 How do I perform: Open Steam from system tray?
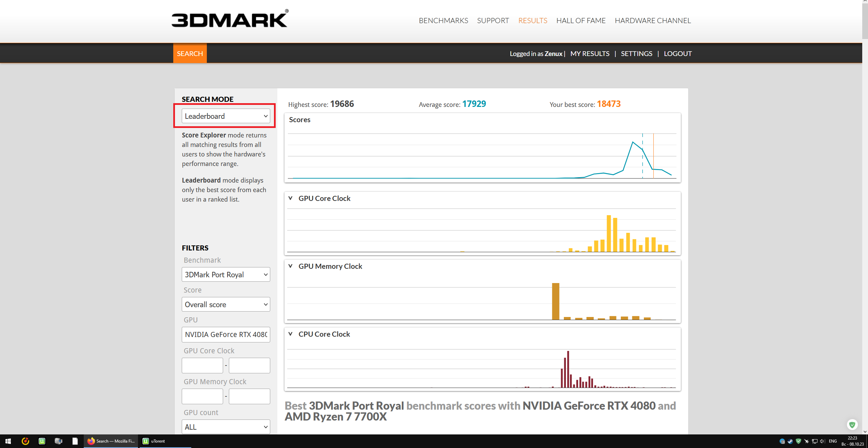790,441
